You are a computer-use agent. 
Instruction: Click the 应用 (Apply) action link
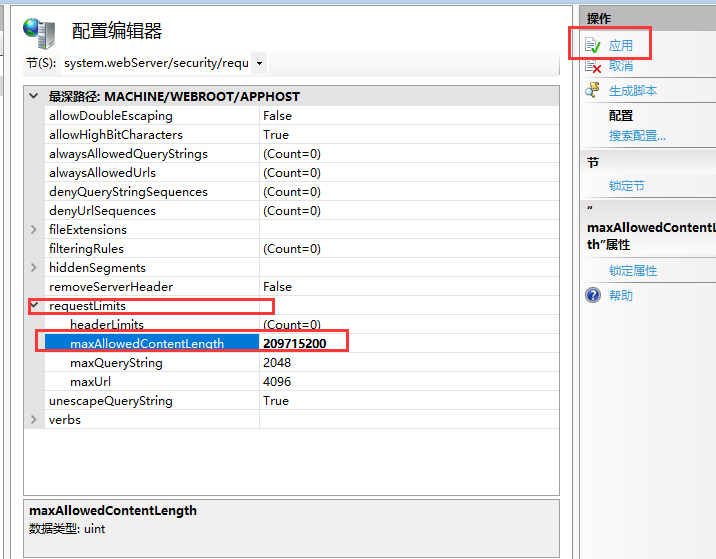pyautogui.click(x=621, y=45)
